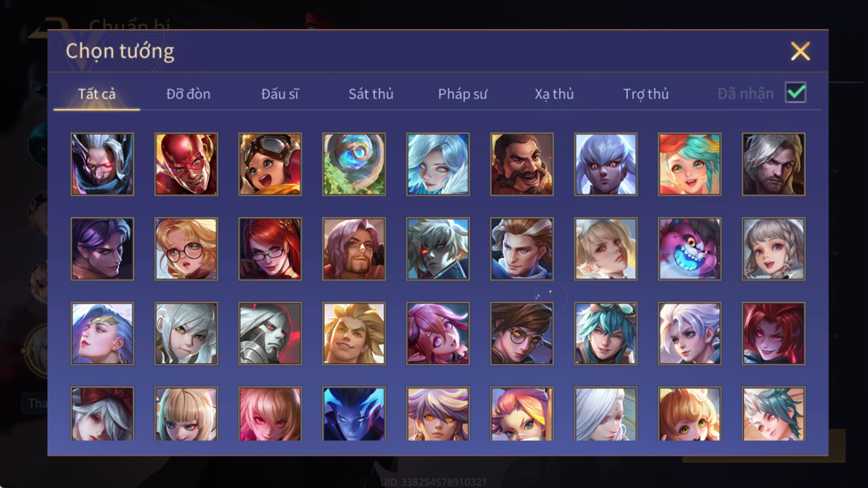Filter heroes by Pháp sư
Screen dimensions: 868x488
coord(463,94)
